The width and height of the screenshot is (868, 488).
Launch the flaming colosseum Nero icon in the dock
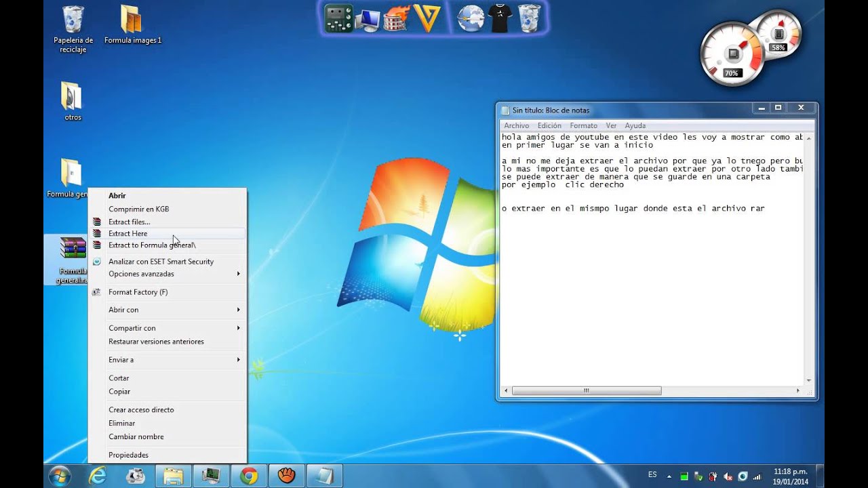point(397,18)
